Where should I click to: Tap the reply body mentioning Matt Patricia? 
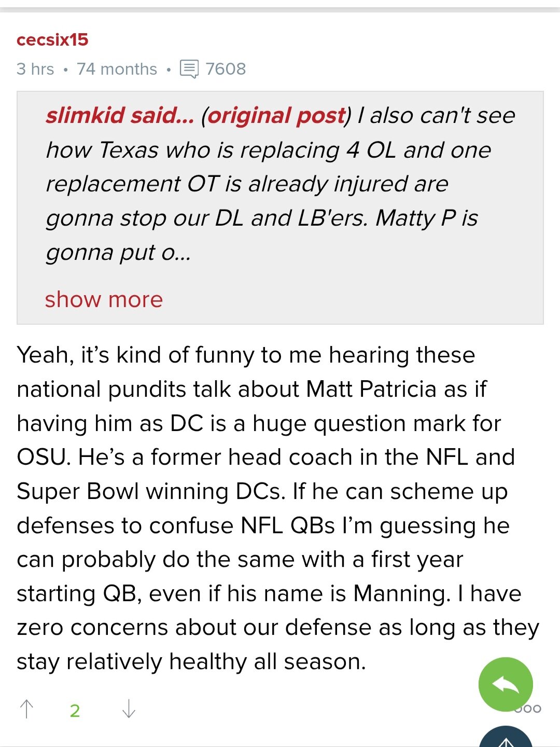[x=278, y=508]
